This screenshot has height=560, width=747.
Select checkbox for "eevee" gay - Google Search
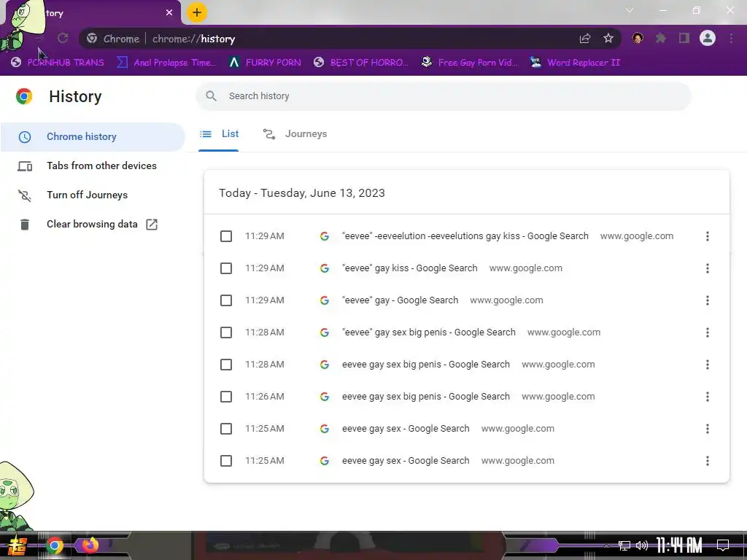(x=226, y=300)
